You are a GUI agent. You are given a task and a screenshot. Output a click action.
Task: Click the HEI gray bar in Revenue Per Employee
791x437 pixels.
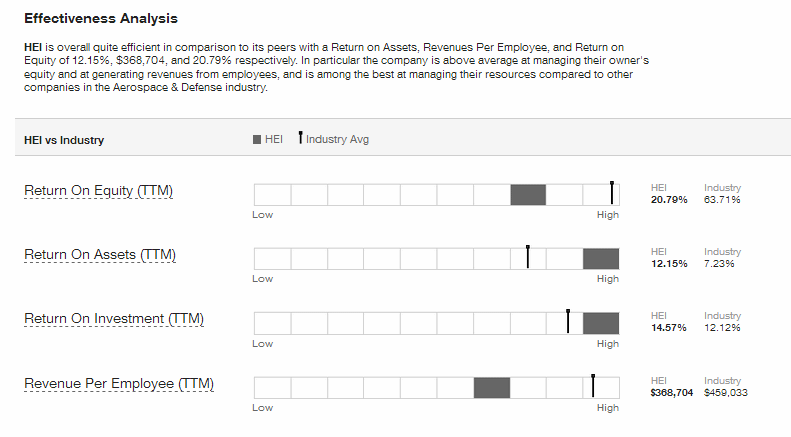tap(492, 388)
